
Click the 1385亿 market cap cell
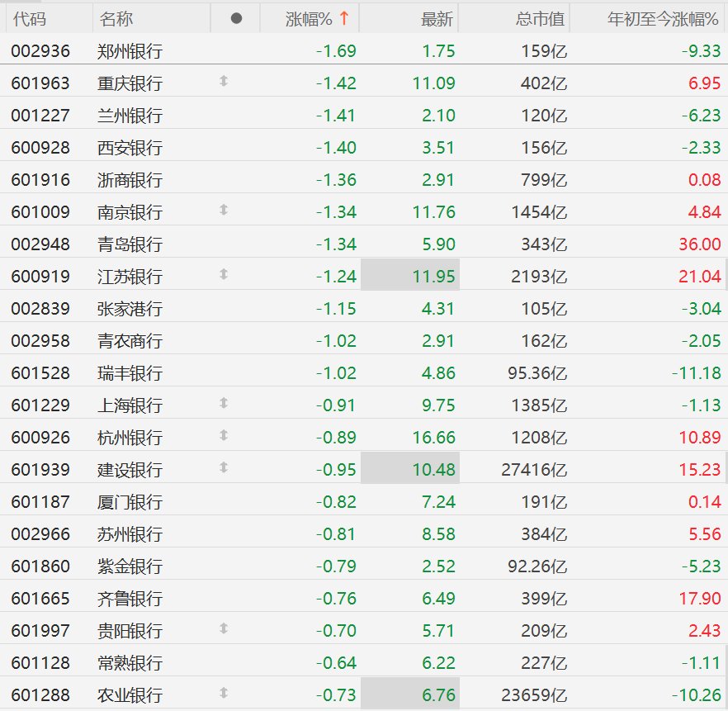tap(539, 405)
